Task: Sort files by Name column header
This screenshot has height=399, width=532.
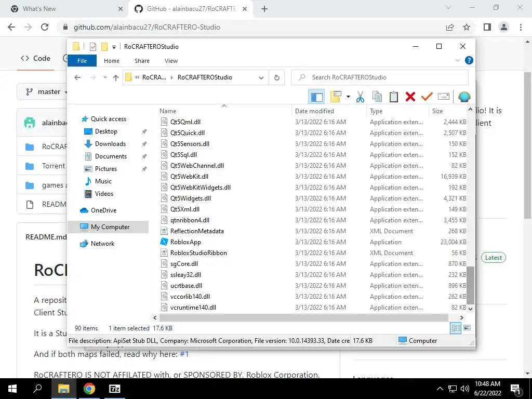Action: [x=168, y=111]
